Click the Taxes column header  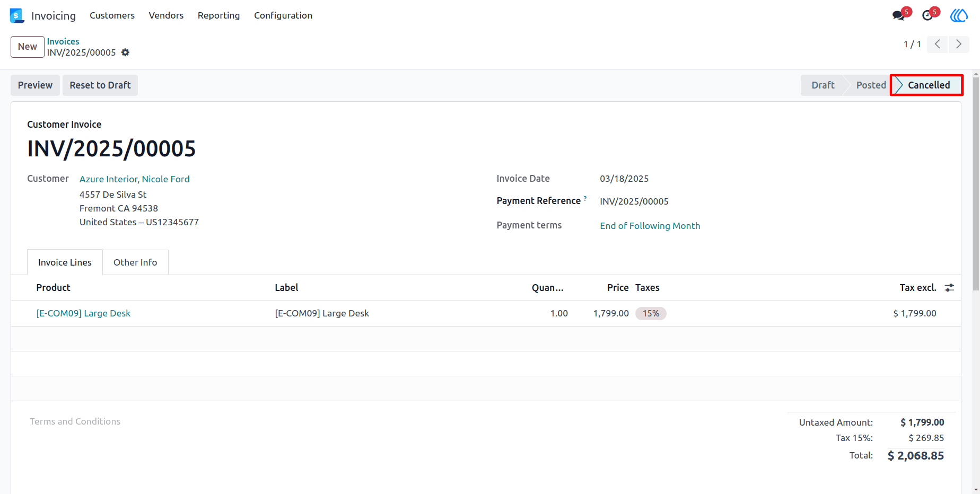point(647,287)
